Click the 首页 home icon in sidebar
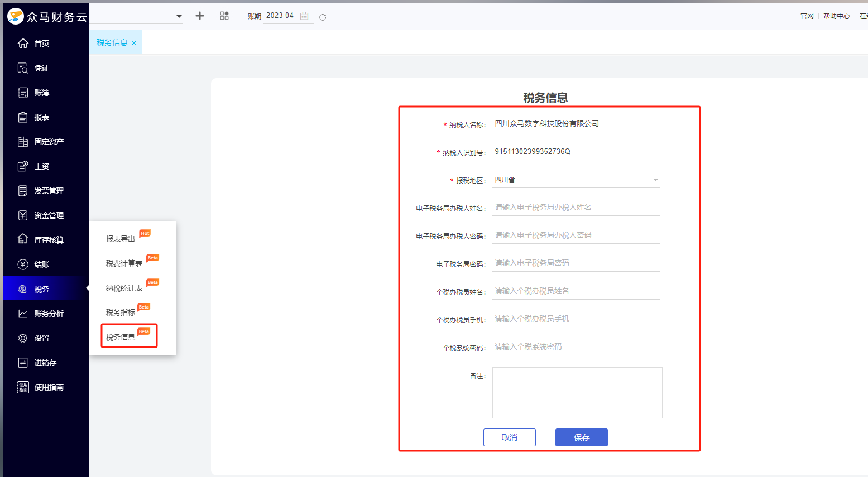The width and height of the screenshot is (868, 477). tap(23, 43)
